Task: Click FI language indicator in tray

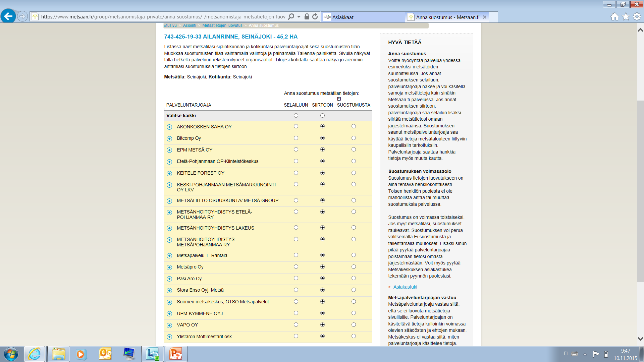Action: [x=566, y=354]
